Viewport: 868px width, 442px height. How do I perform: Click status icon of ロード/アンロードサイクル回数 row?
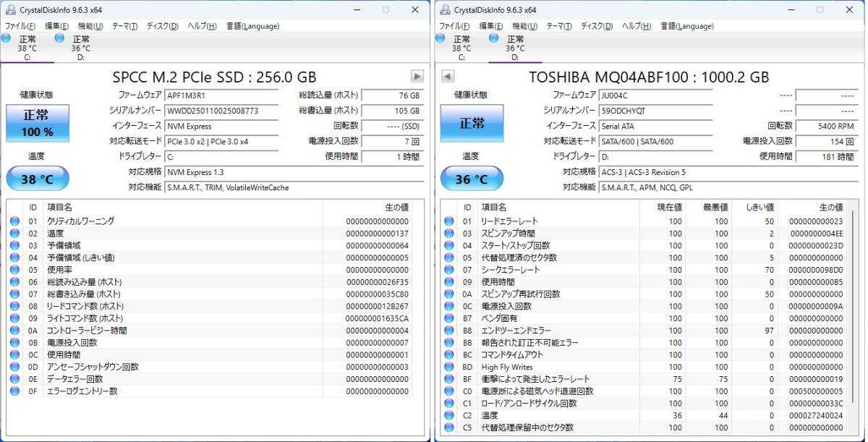[x=448, y=403]
